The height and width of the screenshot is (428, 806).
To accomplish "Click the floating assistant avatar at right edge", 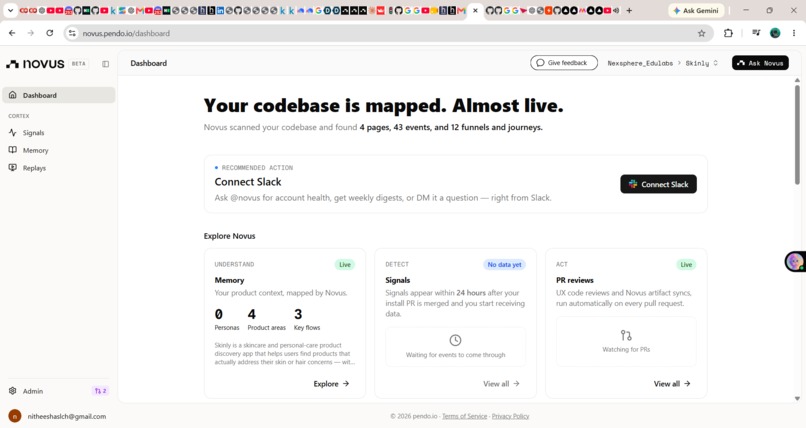I will point(795,262).
